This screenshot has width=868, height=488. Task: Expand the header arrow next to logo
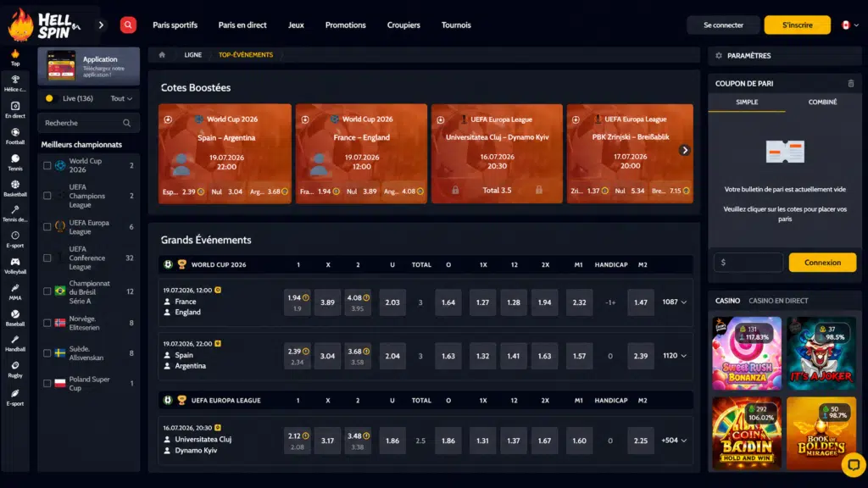[x=101, y=25]
